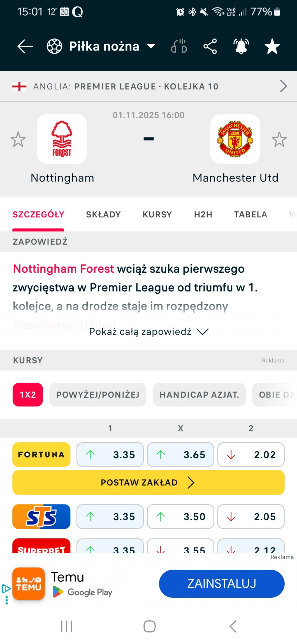Tap Fortuna odds 3.35 for home win

coord(110,455)
